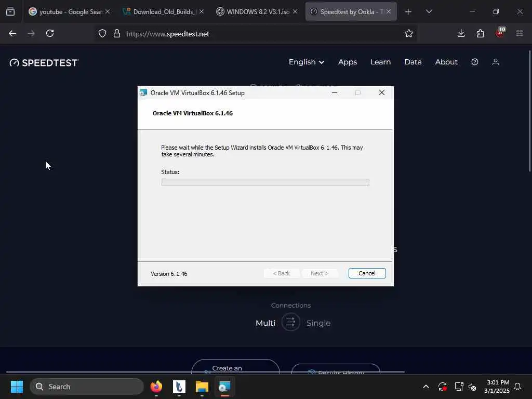Open the Data menu item
This screenshot has width=532, height=399.
point(413,62)
